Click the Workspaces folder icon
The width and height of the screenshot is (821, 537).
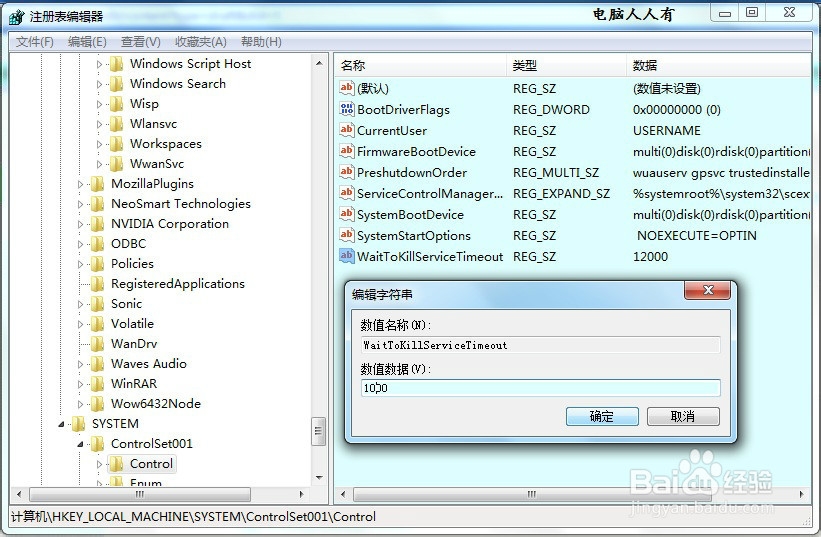click(x=116, y=144)
